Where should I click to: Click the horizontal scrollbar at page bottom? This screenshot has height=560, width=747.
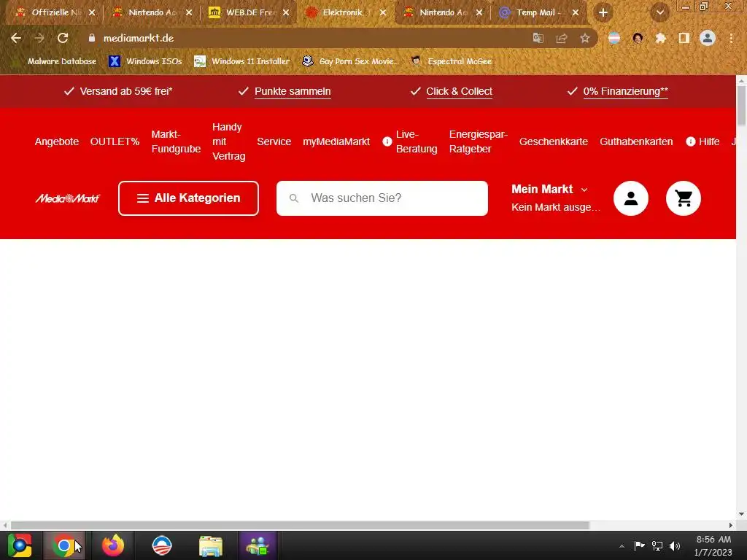[x=300, y=525]
